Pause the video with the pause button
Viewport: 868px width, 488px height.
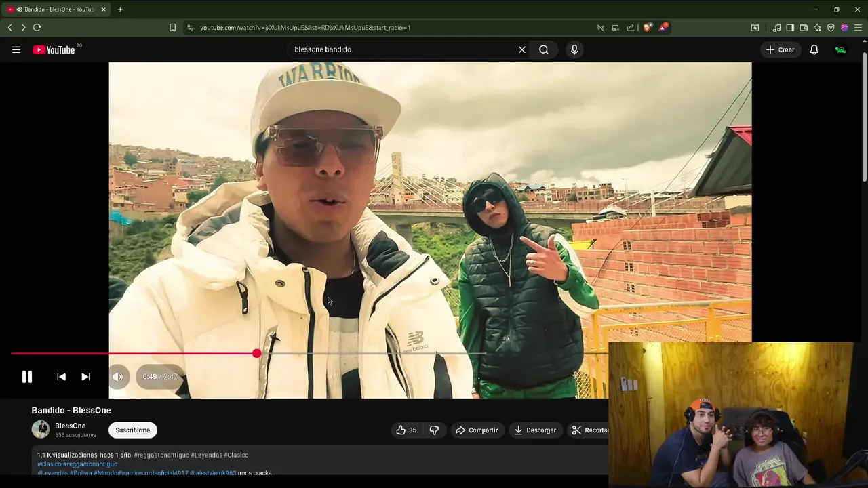tap(27, 377)
